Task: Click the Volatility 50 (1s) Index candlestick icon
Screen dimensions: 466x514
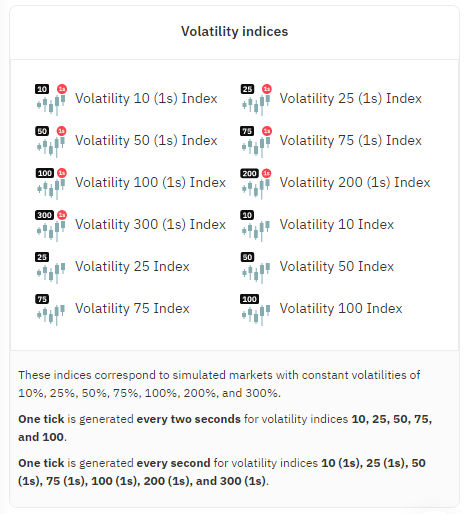Action: click(51, 142)
